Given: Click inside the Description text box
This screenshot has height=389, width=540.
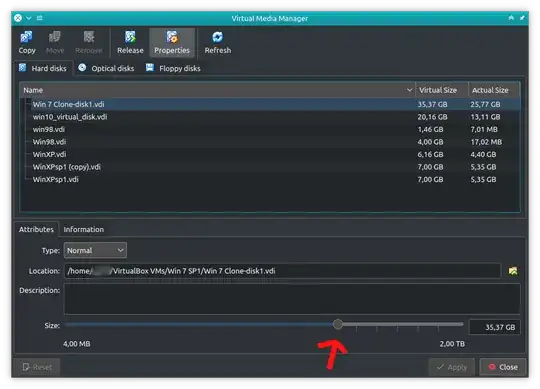Looking at the screenshot, I should [292, 299].
